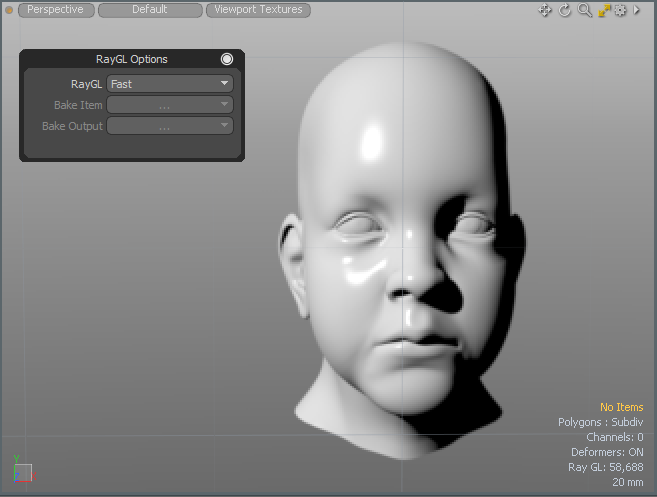Click the yellow maximize viewport arrows icon

603,10
